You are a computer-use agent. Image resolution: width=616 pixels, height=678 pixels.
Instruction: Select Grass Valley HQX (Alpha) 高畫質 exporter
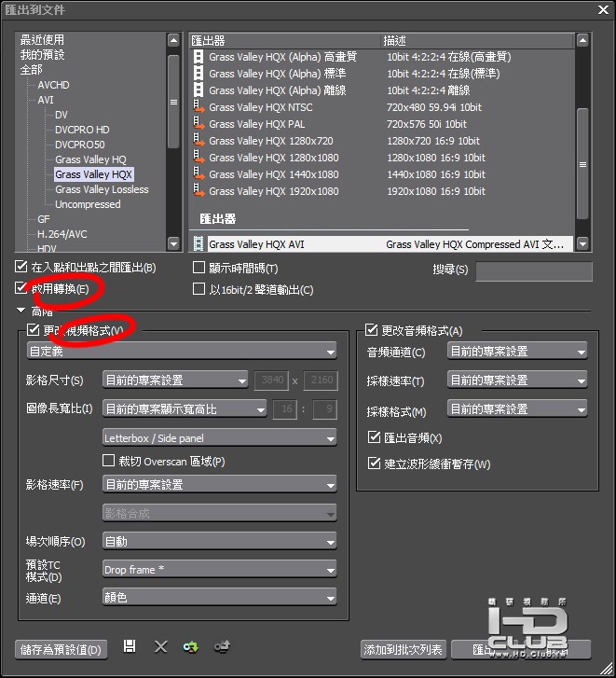(x=382, y=57)
